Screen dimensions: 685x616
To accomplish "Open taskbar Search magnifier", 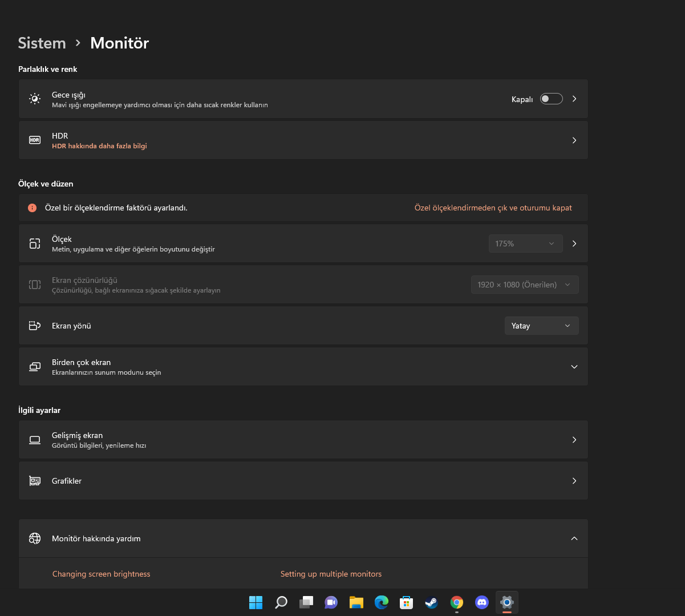I will pyautogui.click(x=281, y=602).
